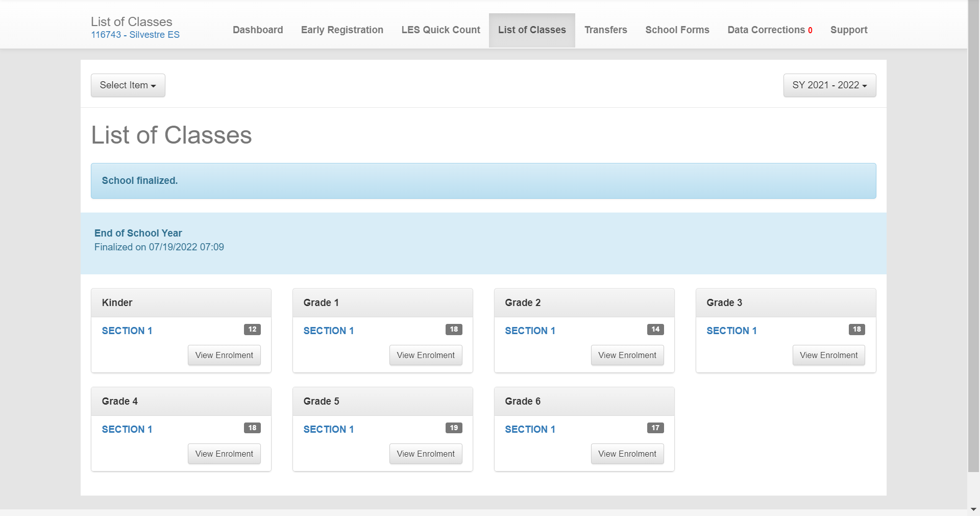
Task: Click the Grade 5 card header
Action: (383, 402)
